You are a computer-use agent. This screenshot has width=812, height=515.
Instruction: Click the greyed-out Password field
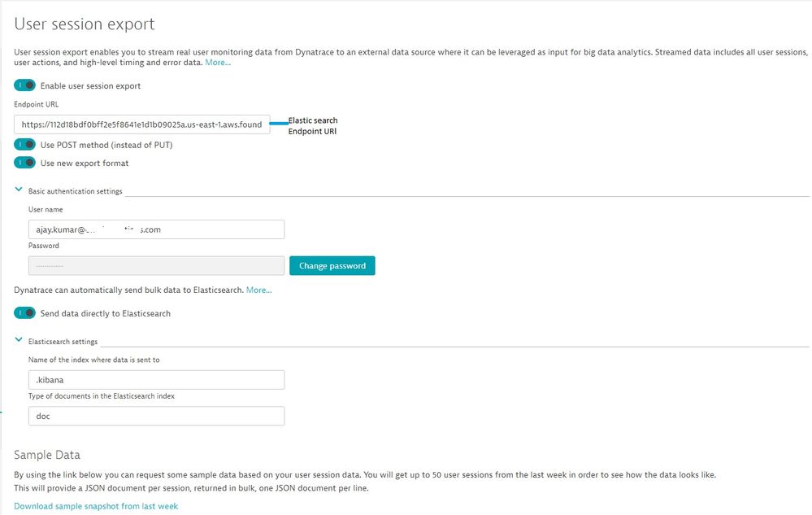pos(155,266)
